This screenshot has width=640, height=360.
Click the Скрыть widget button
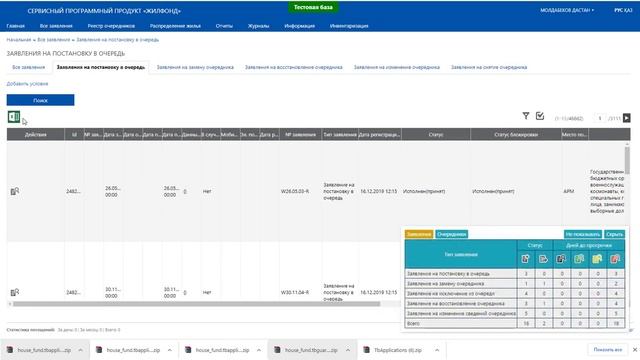click(x=614, y=234)
